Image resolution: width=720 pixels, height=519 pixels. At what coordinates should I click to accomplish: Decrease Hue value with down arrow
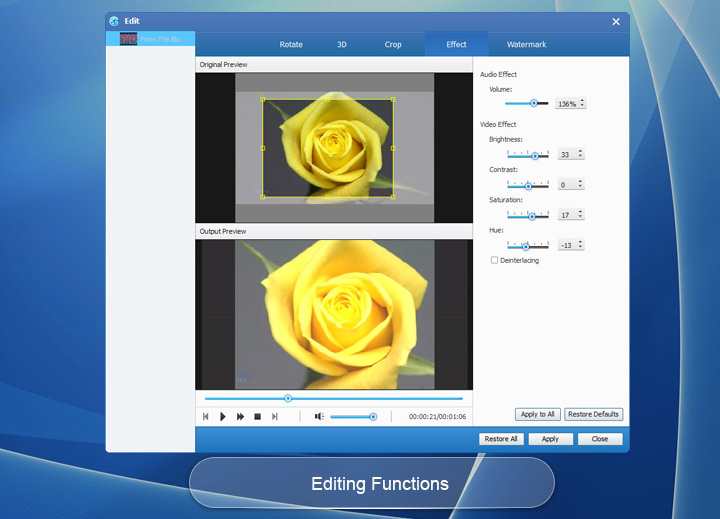click(580, 247)
